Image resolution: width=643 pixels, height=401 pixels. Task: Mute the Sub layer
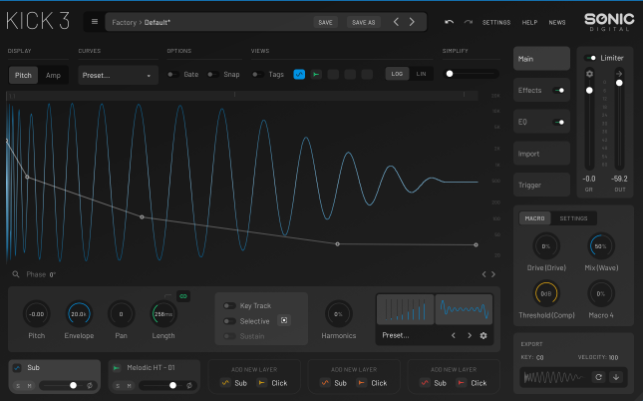pos(30,385)
